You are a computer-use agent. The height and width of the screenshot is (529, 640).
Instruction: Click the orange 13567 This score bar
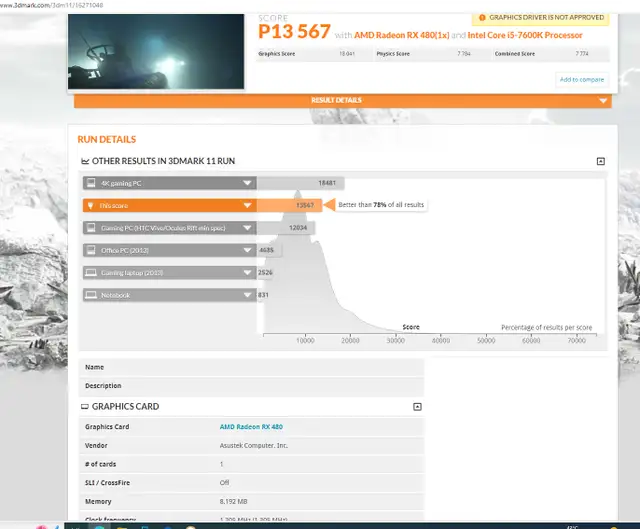point(289,205)
